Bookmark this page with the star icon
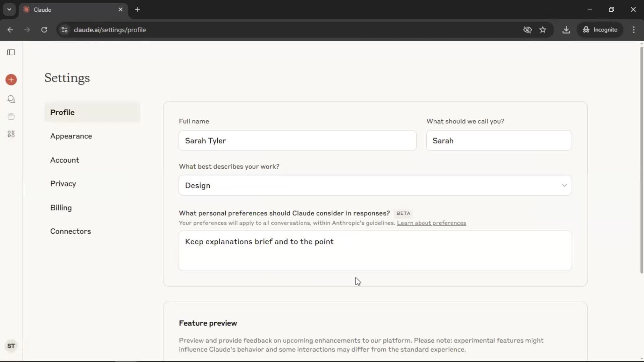Image resolution: width=644 pixels, height=362 pixels. tap(543, 30)
